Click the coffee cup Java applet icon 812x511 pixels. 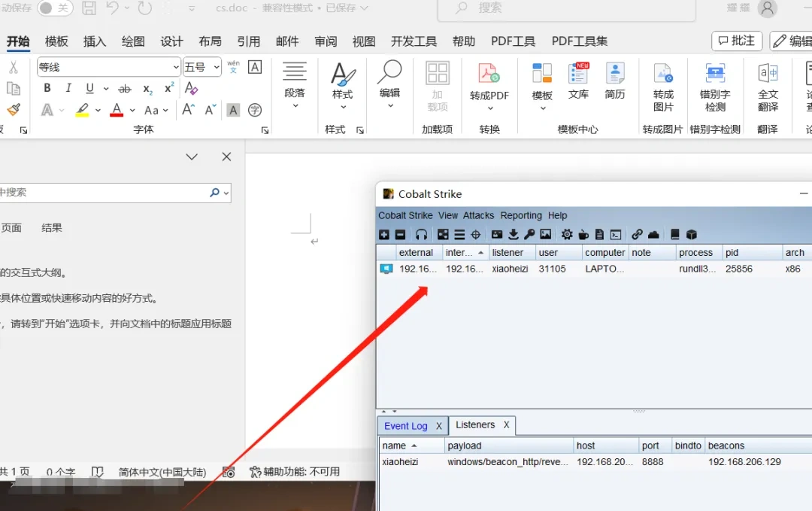click(583, 235)
